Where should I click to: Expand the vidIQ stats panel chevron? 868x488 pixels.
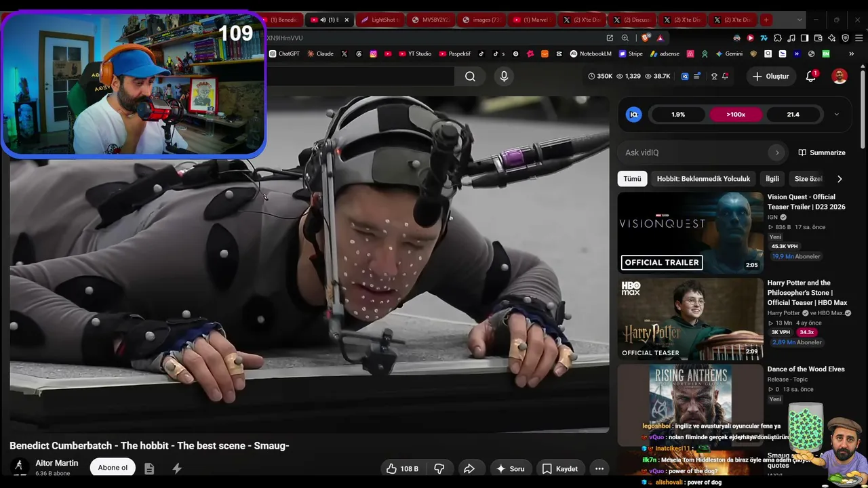tap(836, 115)
